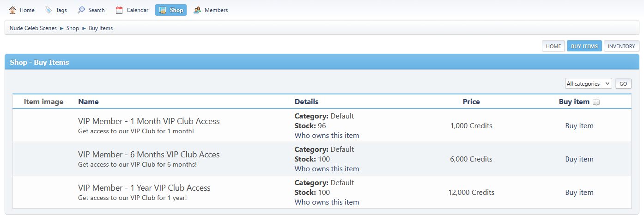This screenshot has width=644, height=218.
Task: Switch to the shop HOME tab
Action: pyautogui.click(x=553, y=46)
